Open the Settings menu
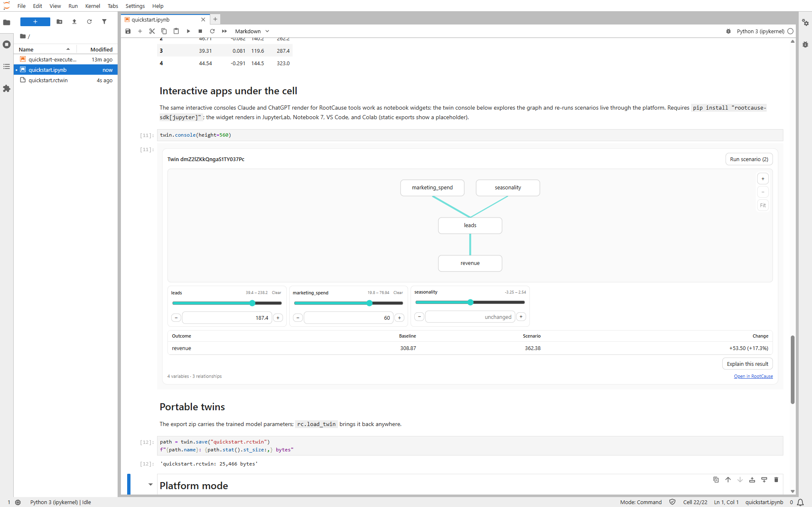This screenshot has height=507, width=812. (x=135, y=6)
